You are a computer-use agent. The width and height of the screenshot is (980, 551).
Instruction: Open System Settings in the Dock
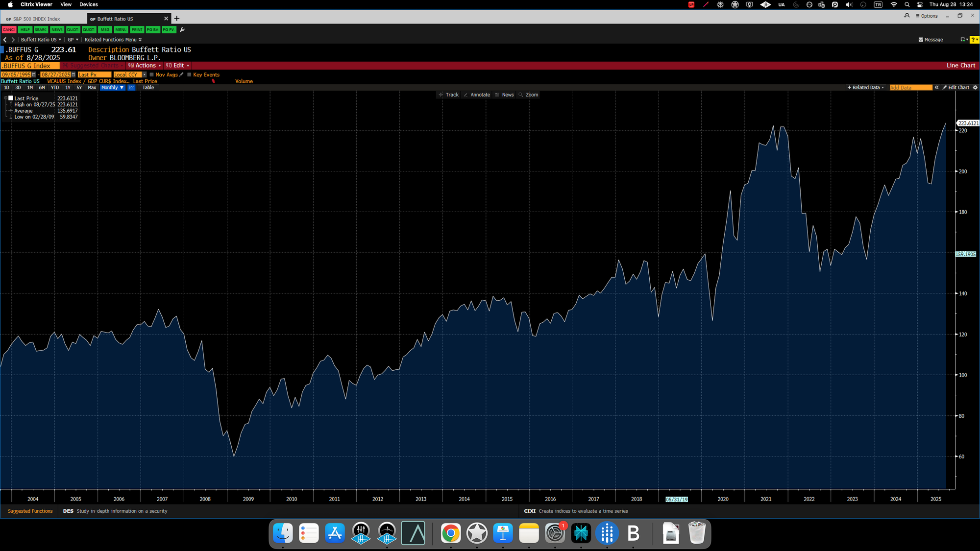tap(555, 533)
